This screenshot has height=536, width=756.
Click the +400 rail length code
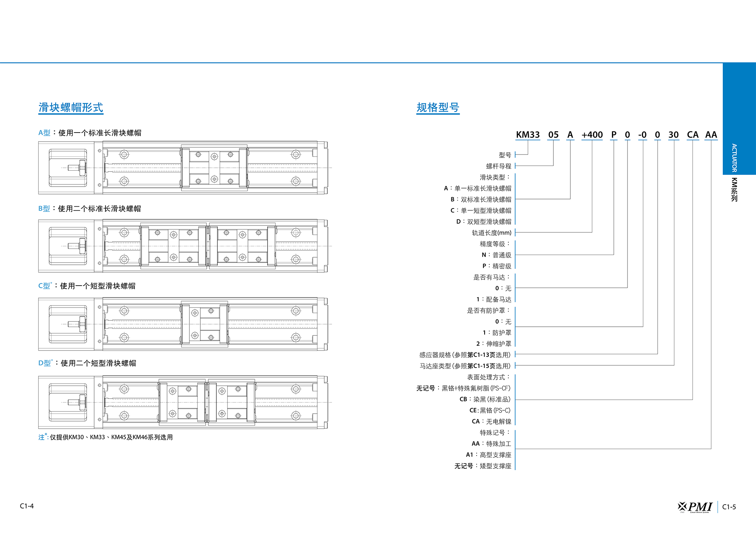tap(592, 135)
